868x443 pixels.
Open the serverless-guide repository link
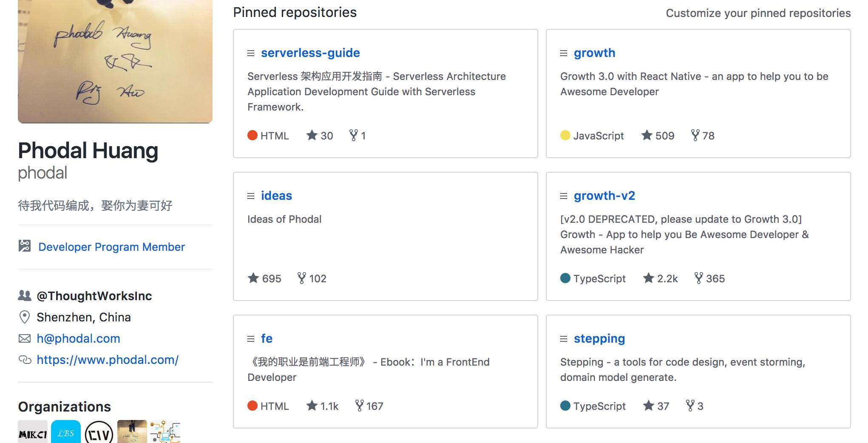coord(310,53)
